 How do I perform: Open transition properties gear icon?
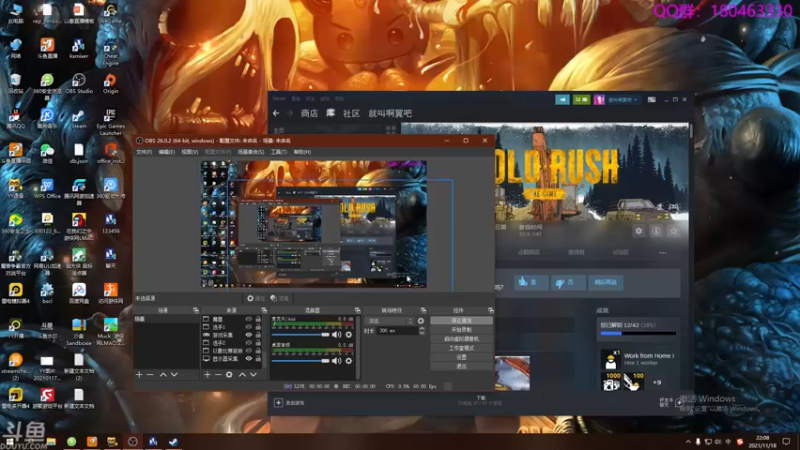[x=421, y=321]
